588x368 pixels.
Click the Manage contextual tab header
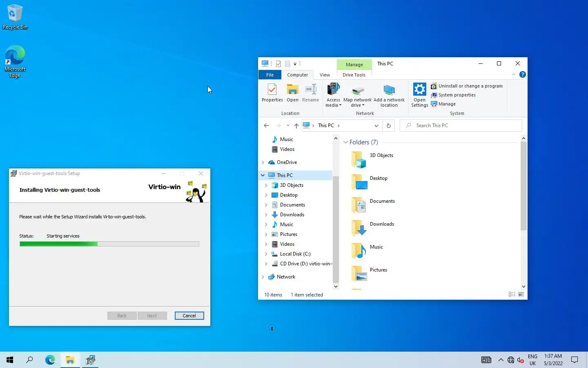(x=354, y=65)
